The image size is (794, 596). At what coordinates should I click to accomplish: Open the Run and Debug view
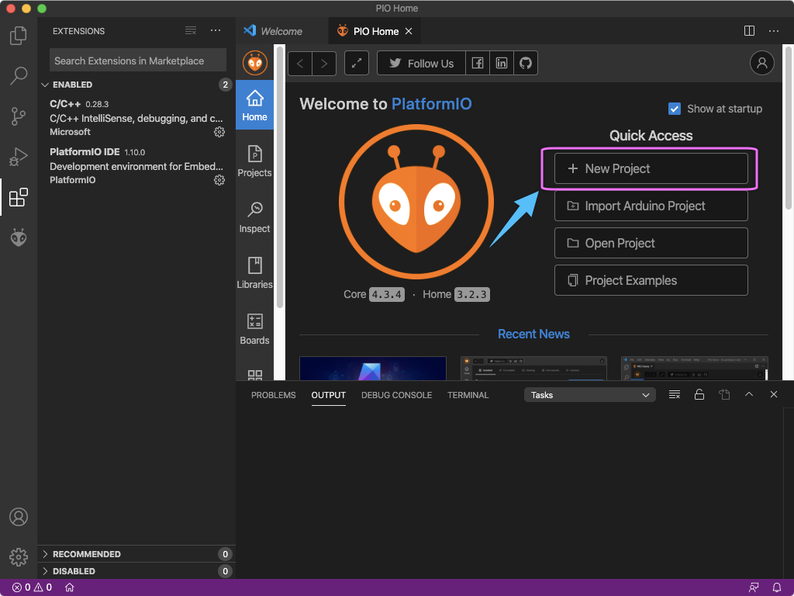[18, 157]
